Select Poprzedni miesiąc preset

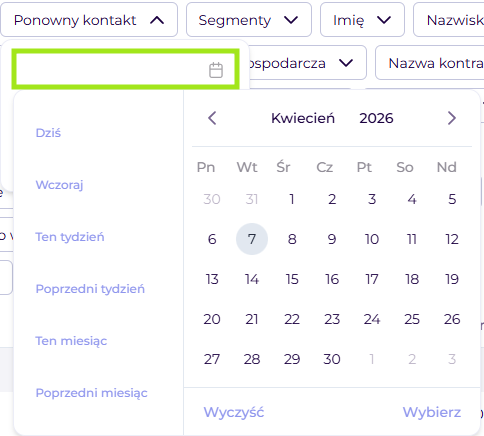click(x=92, y=393)
